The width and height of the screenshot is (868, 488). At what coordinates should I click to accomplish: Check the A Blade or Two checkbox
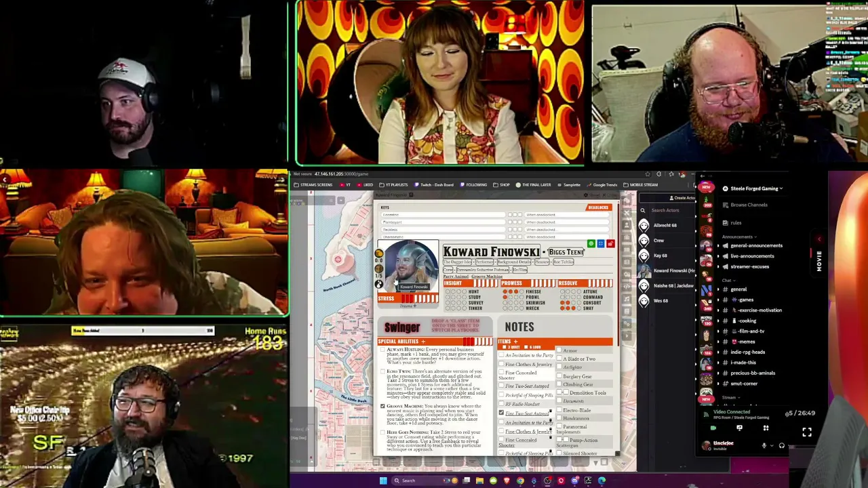[559, 359]
